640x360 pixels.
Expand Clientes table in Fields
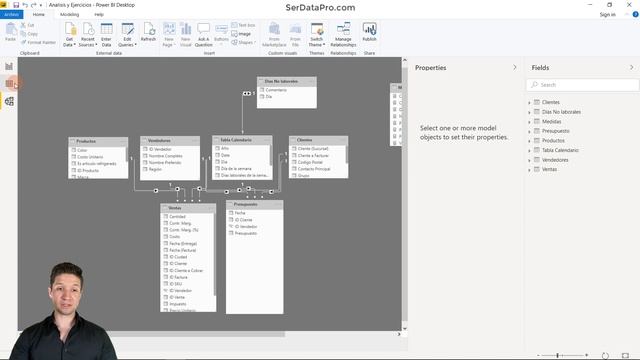coord(529,102)
